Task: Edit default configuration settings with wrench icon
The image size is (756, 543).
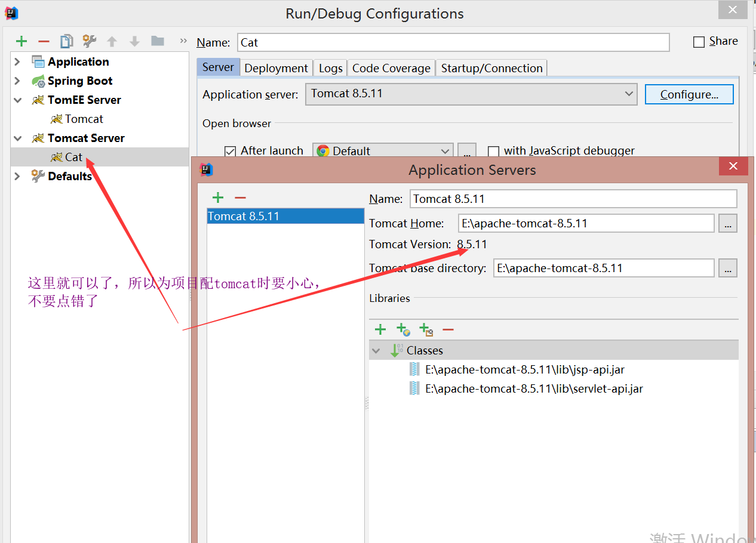Action: (88, 41)
